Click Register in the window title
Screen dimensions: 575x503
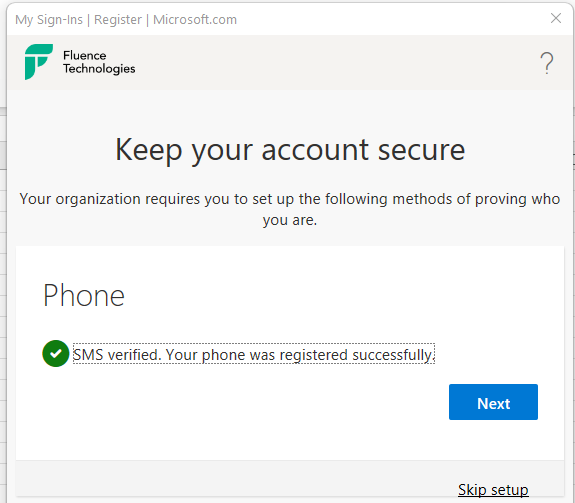point(118,19)
